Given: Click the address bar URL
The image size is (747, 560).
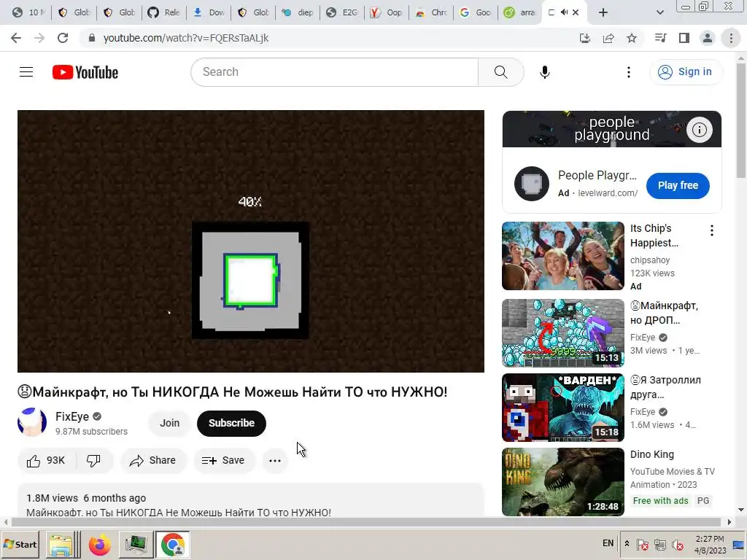Looking at the screenshot, I should (x=186, y=38).
